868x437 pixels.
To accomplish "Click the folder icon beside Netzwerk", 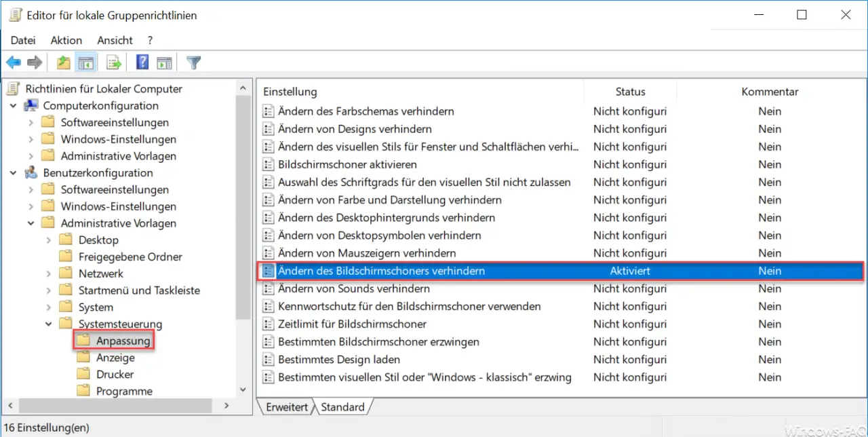I will pos(66,273).
